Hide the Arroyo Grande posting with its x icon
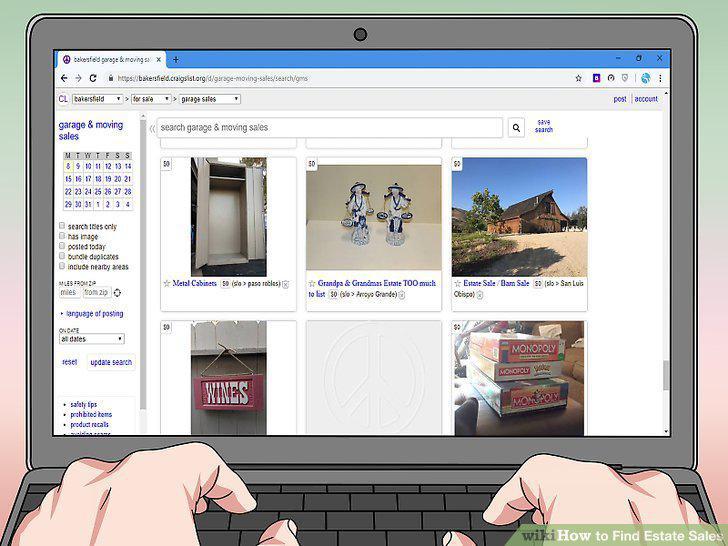Image resolution: width=728 pixels, height=546 pixels. [402, 295]
